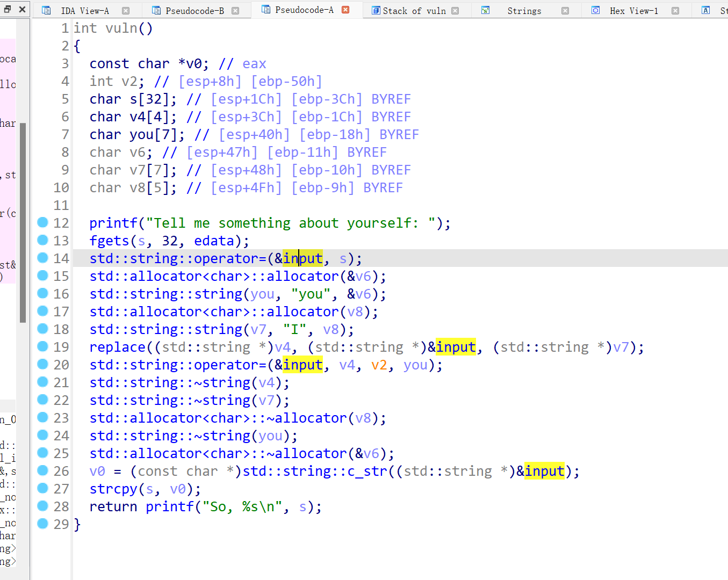Close the Stack of vuln tab
Screen dimensions: 728x580
pos(455,11)
